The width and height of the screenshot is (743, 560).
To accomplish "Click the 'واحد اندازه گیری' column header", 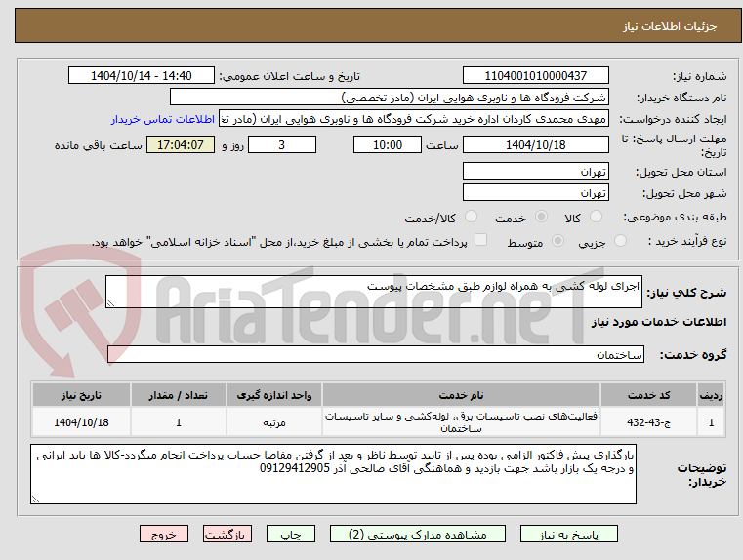I will pyautogui.click(x=274, y=395).
